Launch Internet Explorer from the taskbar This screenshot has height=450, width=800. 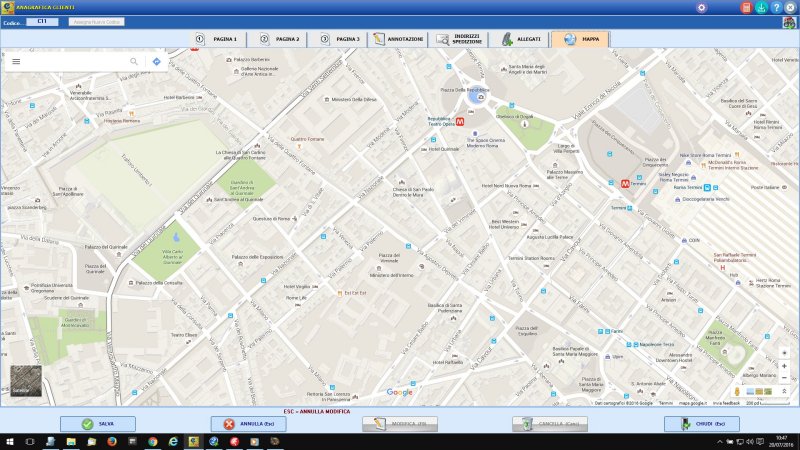[x=173, y=441]
